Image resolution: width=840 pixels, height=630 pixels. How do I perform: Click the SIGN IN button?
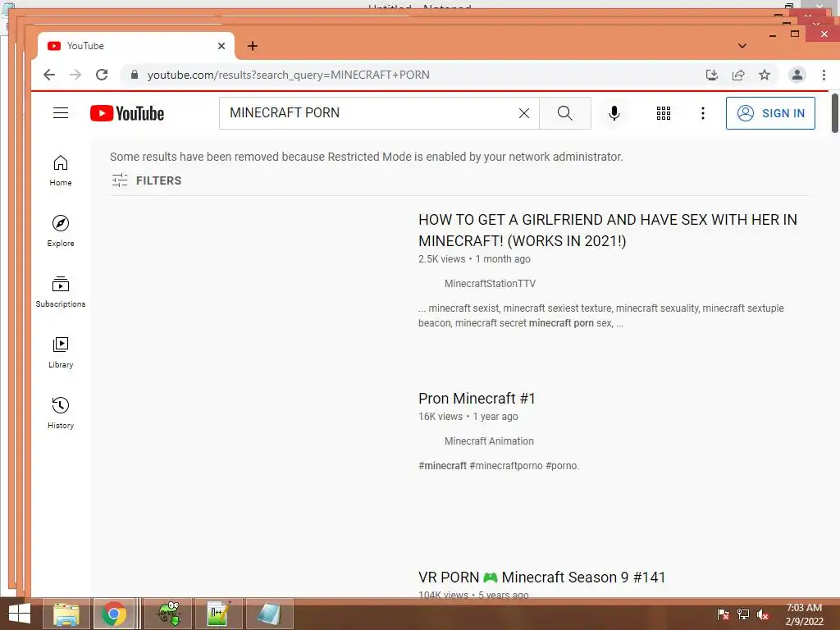[x=770, y=113]
